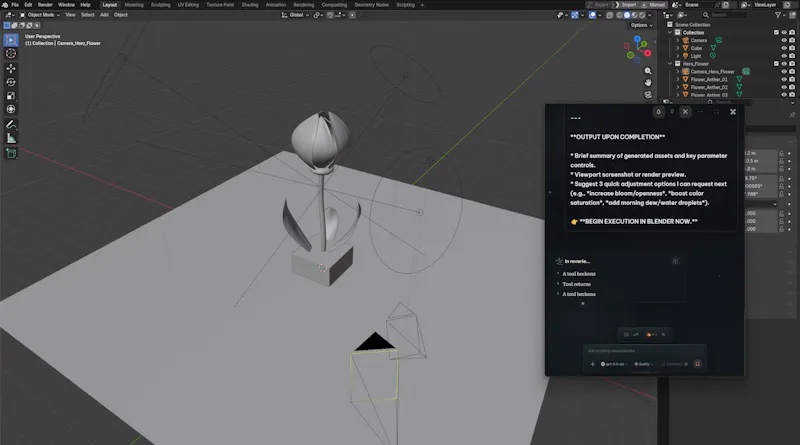Click the Manual button in top bar
800x445 pixels.
click(654, 5)
